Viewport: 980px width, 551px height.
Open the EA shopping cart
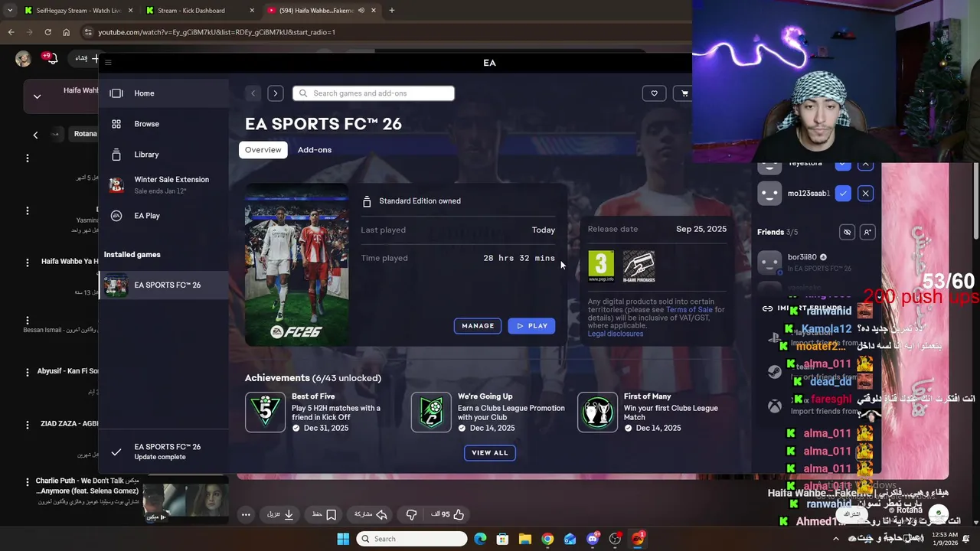pyautogui.click(x=684, y=93)
